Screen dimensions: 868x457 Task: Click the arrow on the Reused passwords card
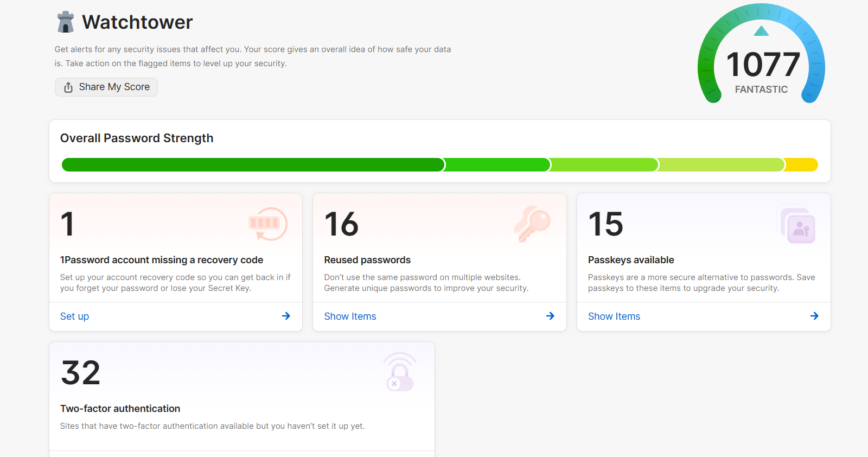coord(550,316)
